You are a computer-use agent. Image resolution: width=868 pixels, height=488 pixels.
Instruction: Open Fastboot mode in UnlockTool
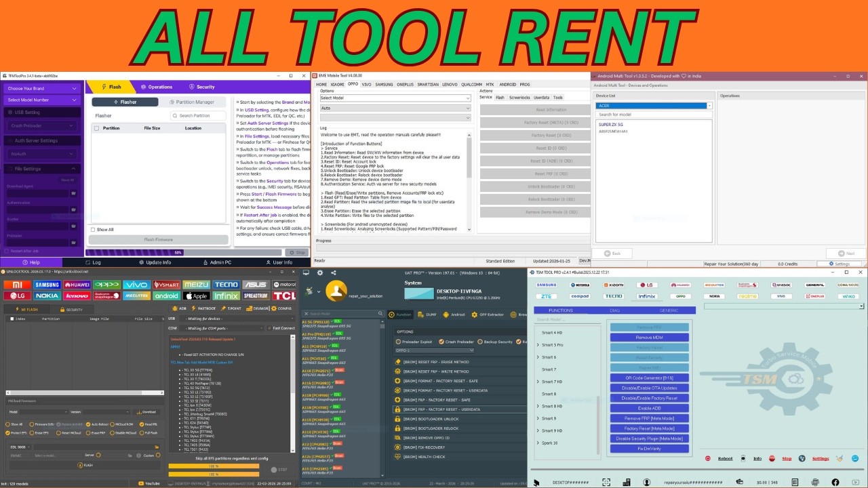point(203,308)
